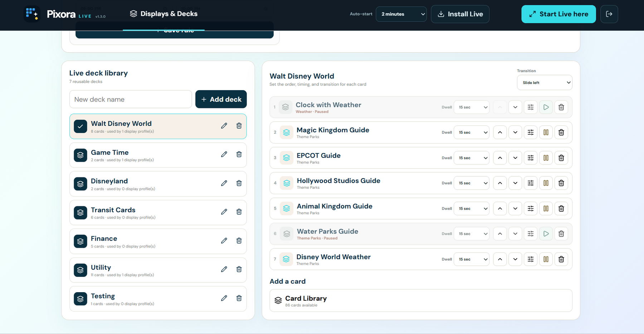Edit the Testing deck name
644x334 pixels.
224,298
